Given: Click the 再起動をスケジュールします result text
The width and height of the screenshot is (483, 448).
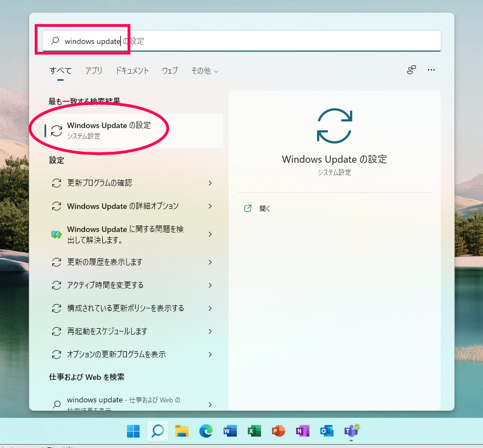Looking at the screenshot, I should click(x=107, y=331).
